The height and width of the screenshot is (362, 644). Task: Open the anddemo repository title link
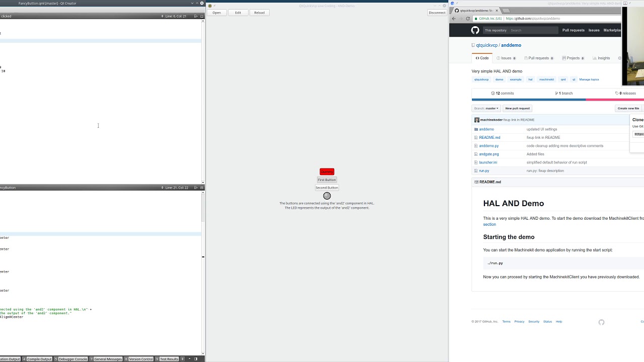pos(511,45)
